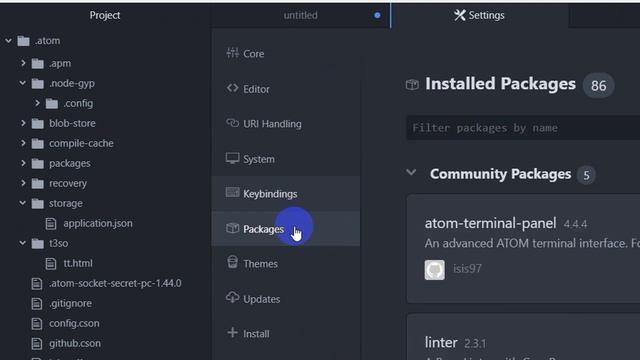
Task: Click the application.json file icon
Action: (51, 223)
